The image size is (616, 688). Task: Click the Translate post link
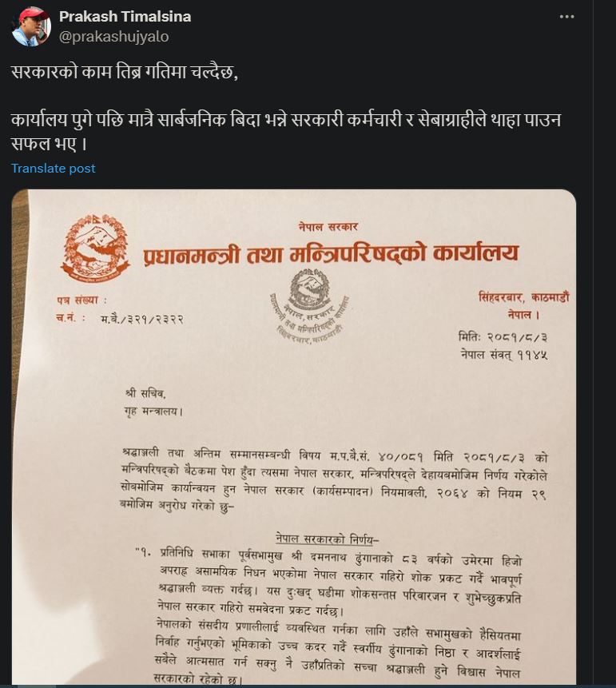pos(53,169)
